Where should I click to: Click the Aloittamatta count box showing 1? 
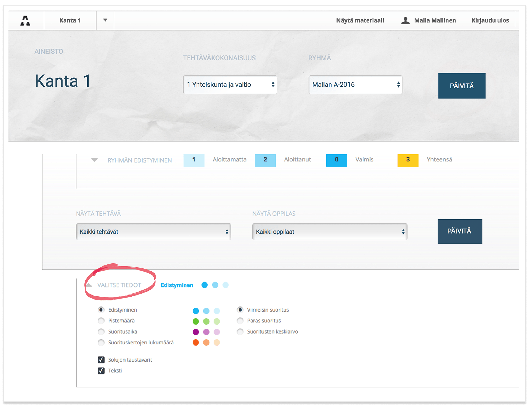(x=194, y=160)
